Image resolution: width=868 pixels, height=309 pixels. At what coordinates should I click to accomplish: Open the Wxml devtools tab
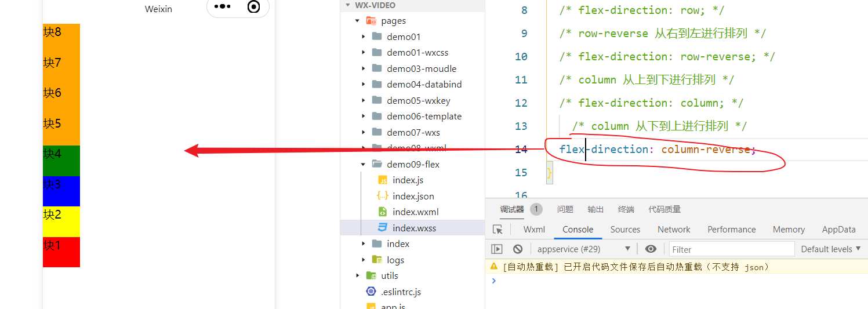[x=534, y=230]
